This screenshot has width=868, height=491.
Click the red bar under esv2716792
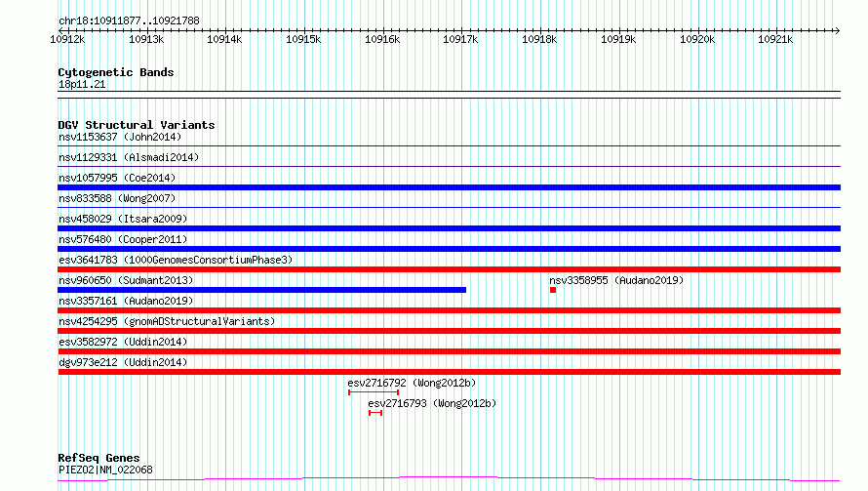pyautogui.click(x=374, y=392)
